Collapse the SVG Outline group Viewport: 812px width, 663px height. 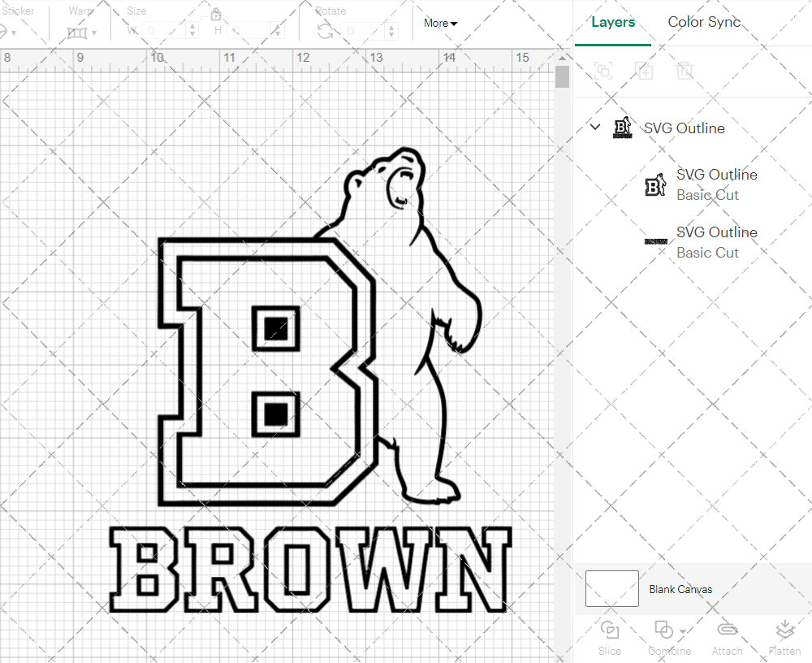pyautogui.click(x=595, y=128)
